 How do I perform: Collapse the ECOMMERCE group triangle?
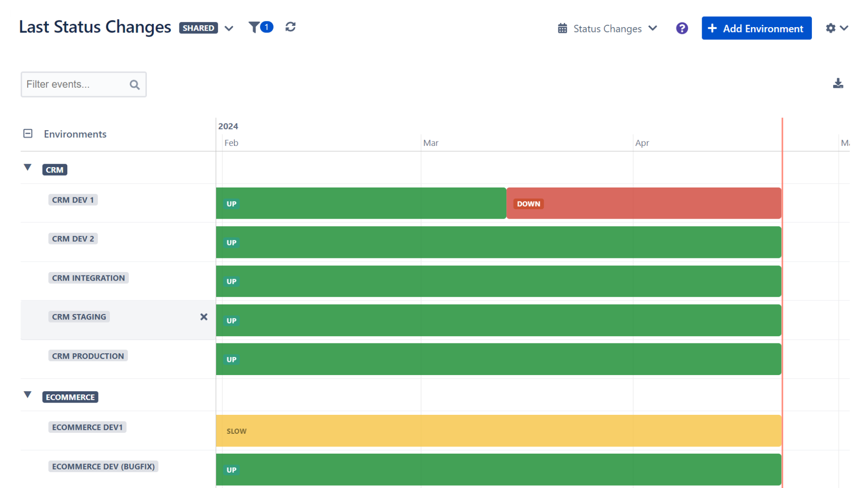coord(28,395)
